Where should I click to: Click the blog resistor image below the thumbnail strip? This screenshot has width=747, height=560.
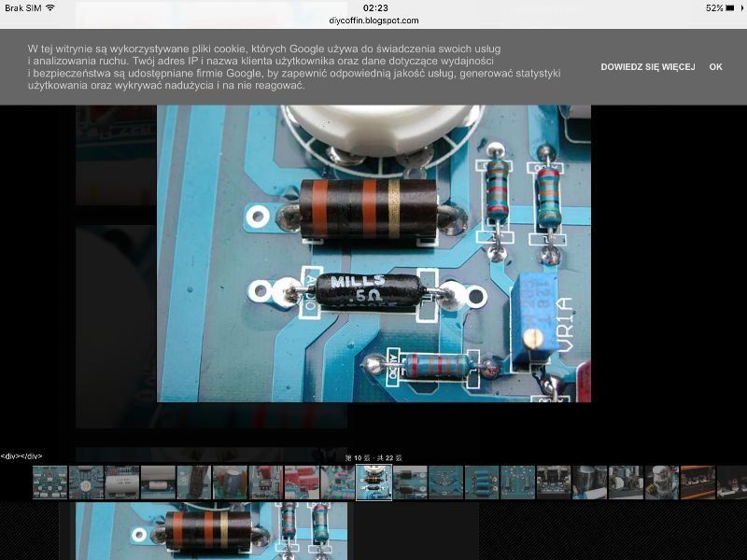(212, 531)
